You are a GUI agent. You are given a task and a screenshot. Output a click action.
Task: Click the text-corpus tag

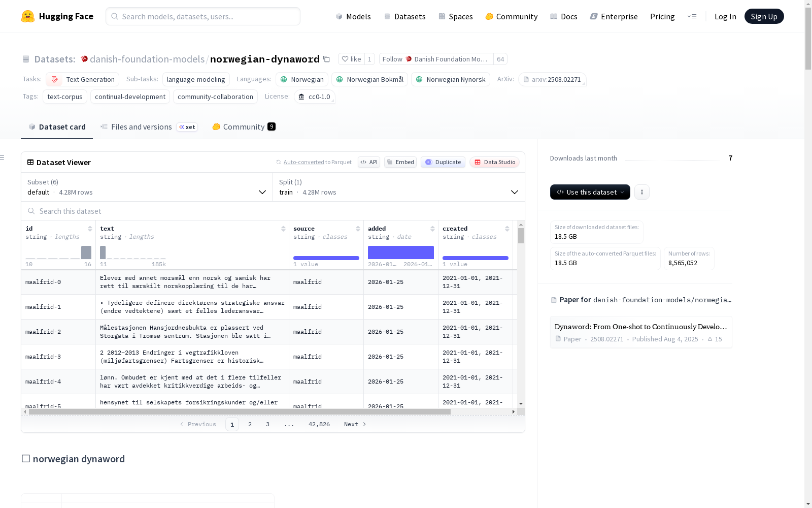click(65, 97)
